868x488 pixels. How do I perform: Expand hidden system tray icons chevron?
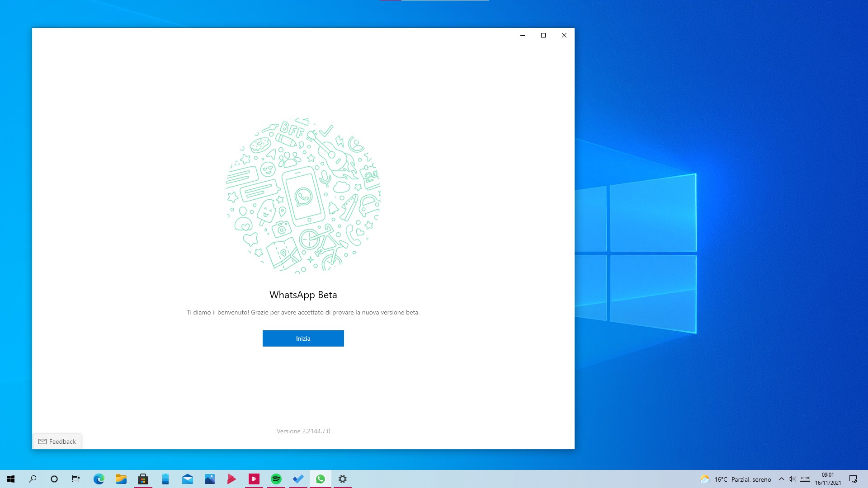point(781,479)
